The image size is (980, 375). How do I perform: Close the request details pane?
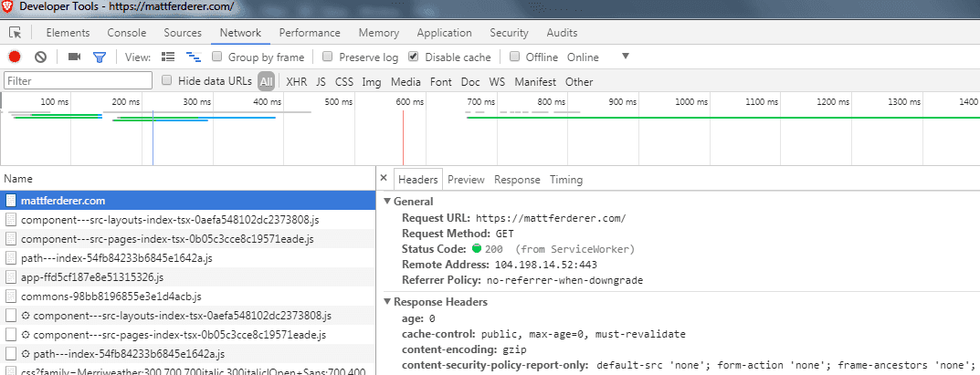(384, 179)
